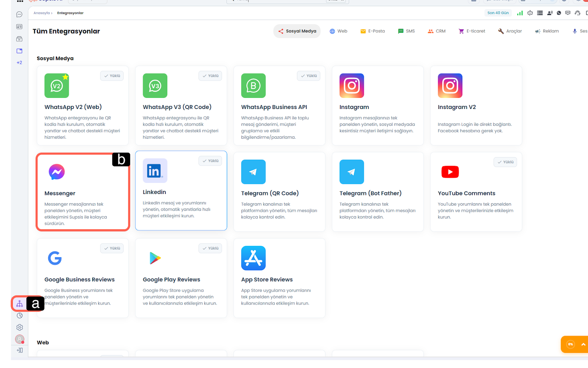
Task: Click the green signal bars icon
Action: click(520, 13)
